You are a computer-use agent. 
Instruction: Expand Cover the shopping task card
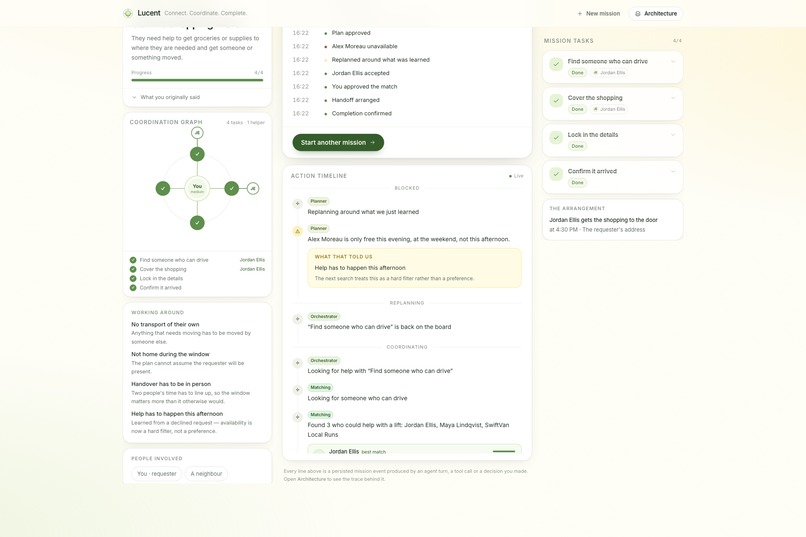[673, 98]
